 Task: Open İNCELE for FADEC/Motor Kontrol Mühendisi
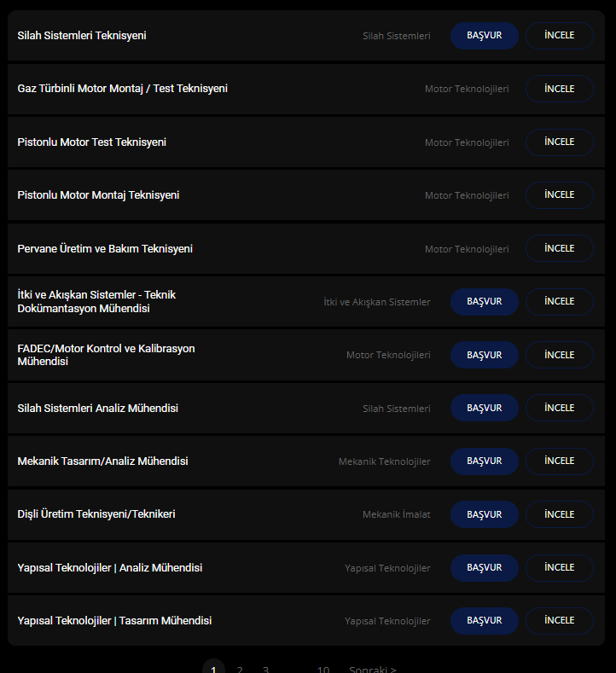[x=559, y=355]
